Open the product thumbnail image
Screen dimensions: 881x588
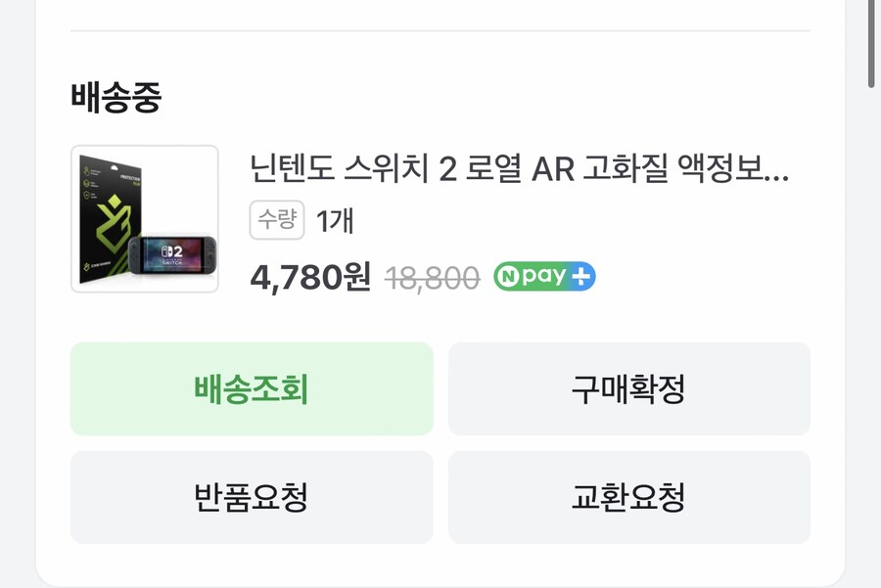[145, 218]
